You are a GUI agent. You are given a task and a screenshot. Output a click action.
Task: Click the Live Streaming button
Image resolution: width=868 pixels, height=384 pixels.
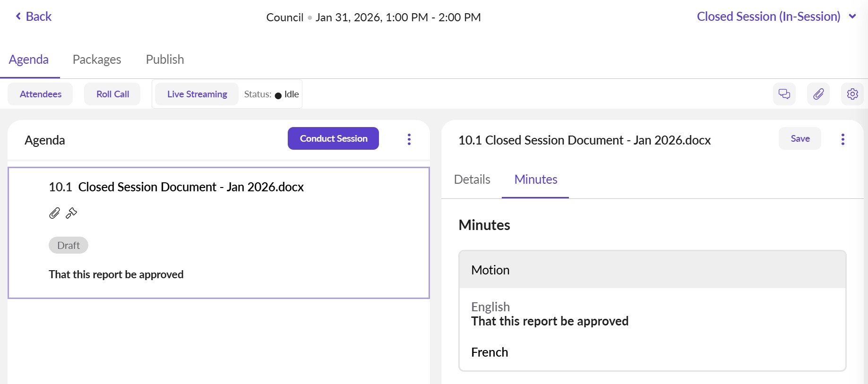[197, 94]
